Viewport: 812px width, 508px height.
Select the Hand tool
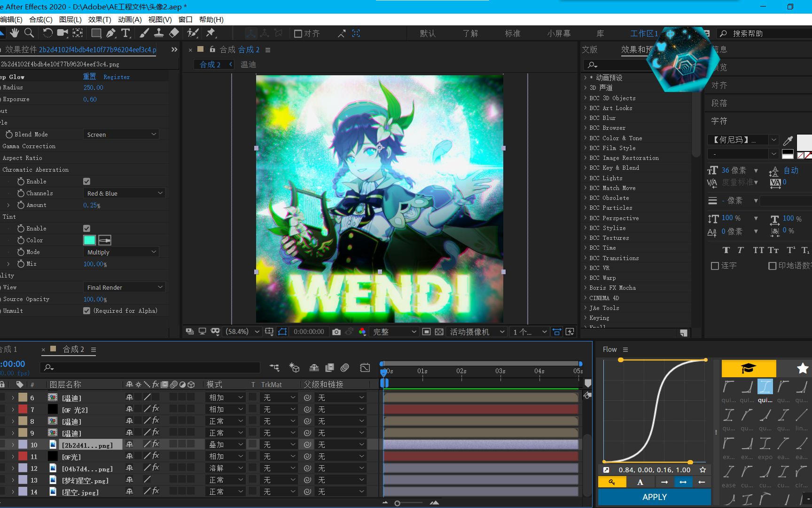15,33
